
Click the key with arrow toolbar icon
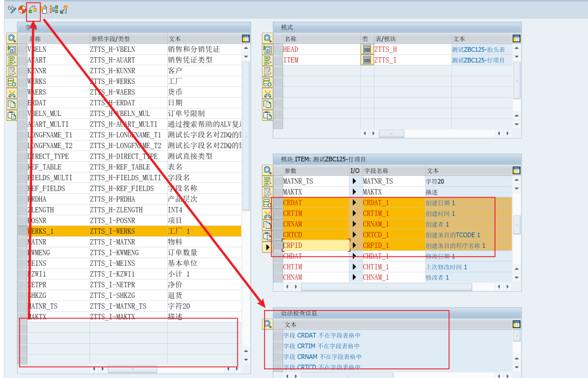point(64,9)
